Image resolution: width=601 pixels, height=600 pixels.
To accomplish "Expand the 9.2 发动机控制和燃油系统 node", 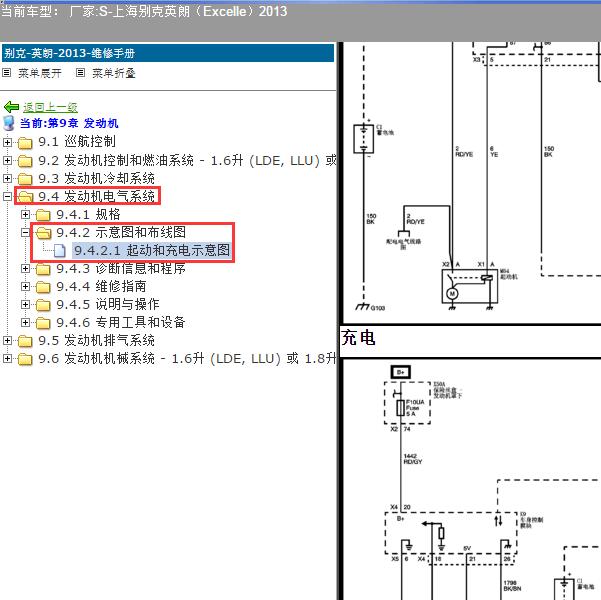I will tap(7, 160).
